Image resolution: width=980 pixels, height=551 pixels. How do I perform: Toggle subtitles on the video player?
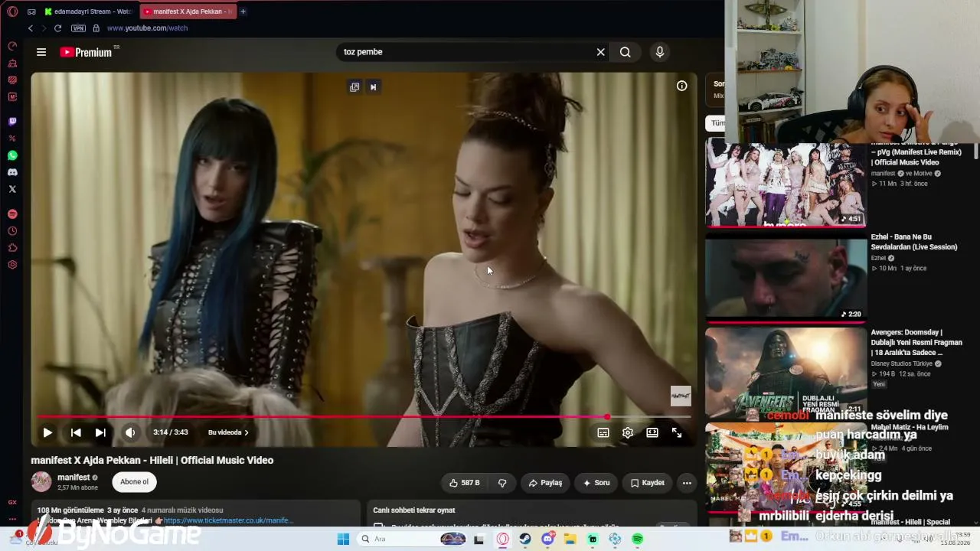(603, 432)
